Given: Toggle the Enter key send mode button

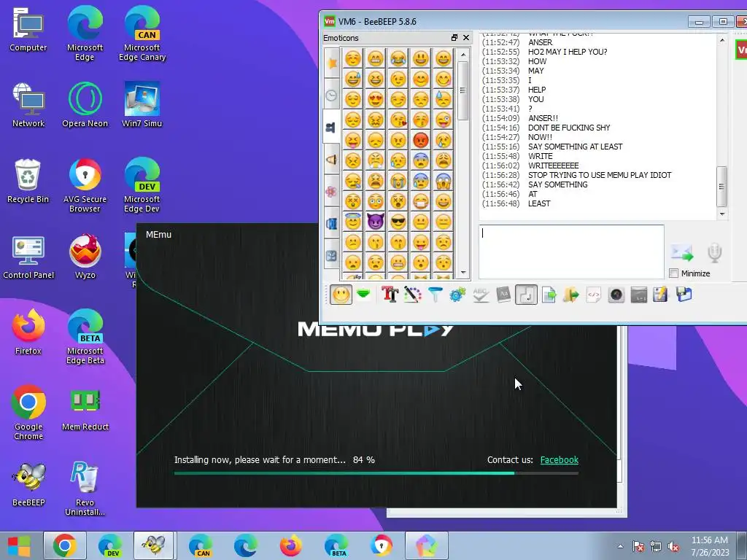Looking at the screenshot, I should [526, 295].
